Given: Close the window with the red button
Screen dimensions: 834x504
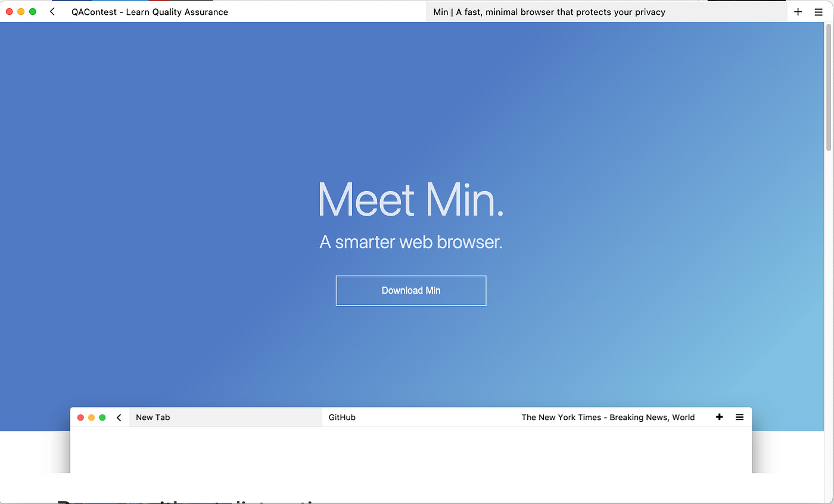Looking at the screenshot, I should click(10, 12).
